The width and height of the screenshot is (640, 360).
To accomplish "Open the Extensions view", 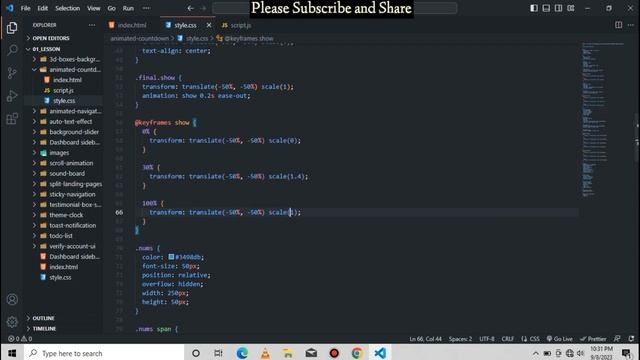I will pos(12,119).
